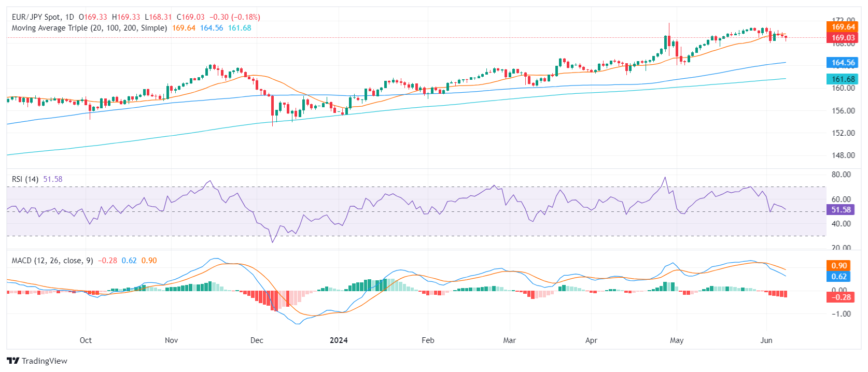Viewport: 868px width, 372px height.
Task: Select the RSI (14) indicator label
Action: click(x=25, y=179)
